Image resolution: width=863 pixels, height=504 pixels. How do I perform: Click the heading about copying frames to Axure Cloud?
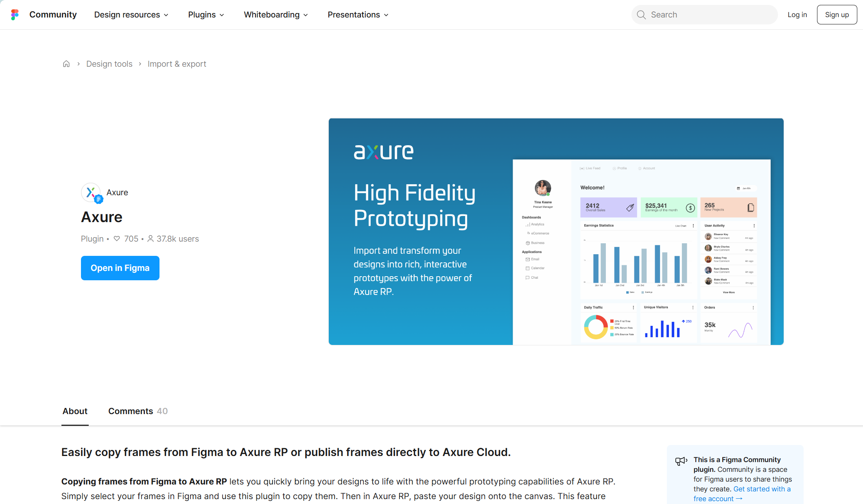(286, 452)
